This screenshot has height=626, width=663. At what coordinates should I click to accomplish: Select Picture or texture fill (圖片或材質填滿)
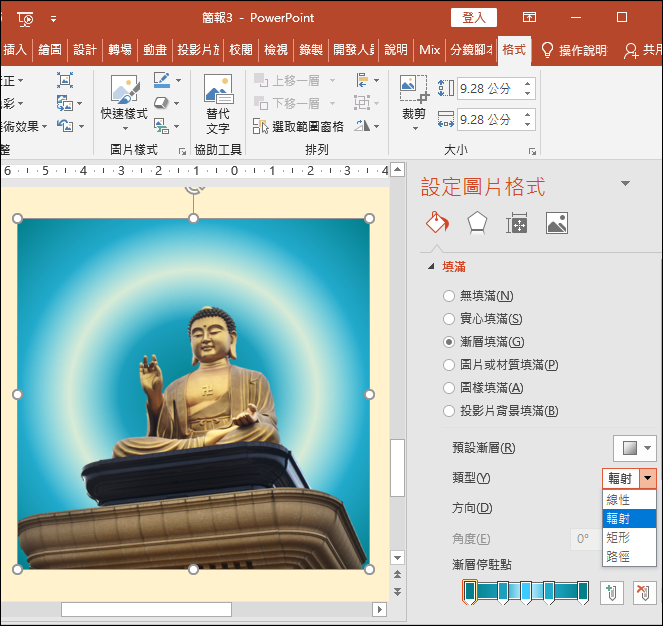click(449, 365)
